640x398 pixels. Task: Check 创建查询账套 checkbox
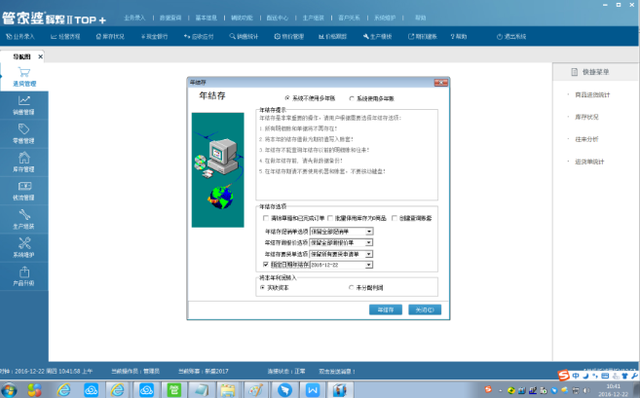tap(394, 218)
